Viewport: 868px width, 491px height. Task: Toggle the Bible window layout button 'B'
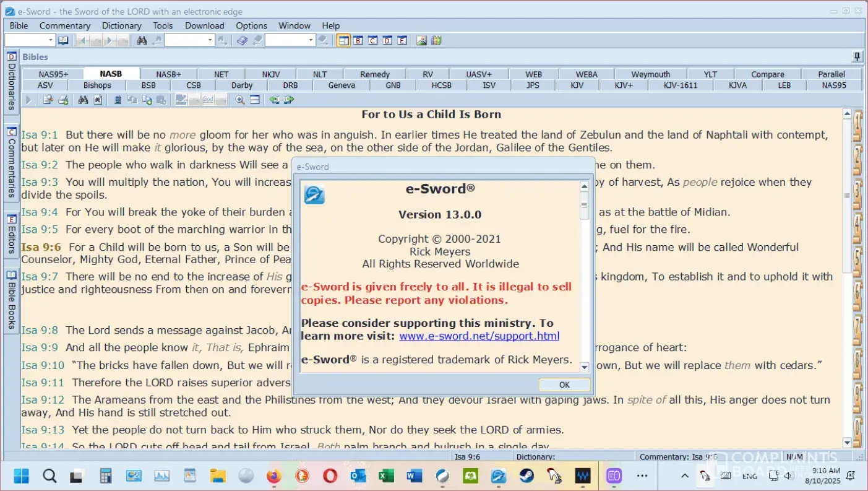pyautogui.click(x=358, y=40)
